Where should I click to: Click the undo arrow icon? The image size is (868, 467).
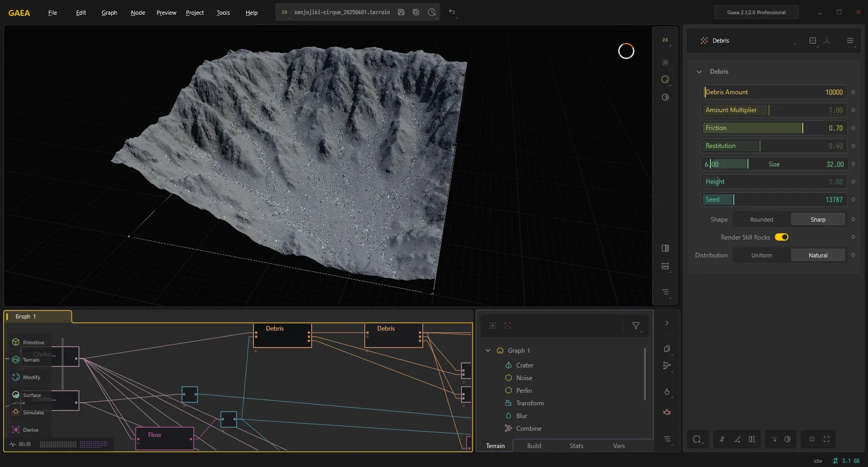point(452,12)
